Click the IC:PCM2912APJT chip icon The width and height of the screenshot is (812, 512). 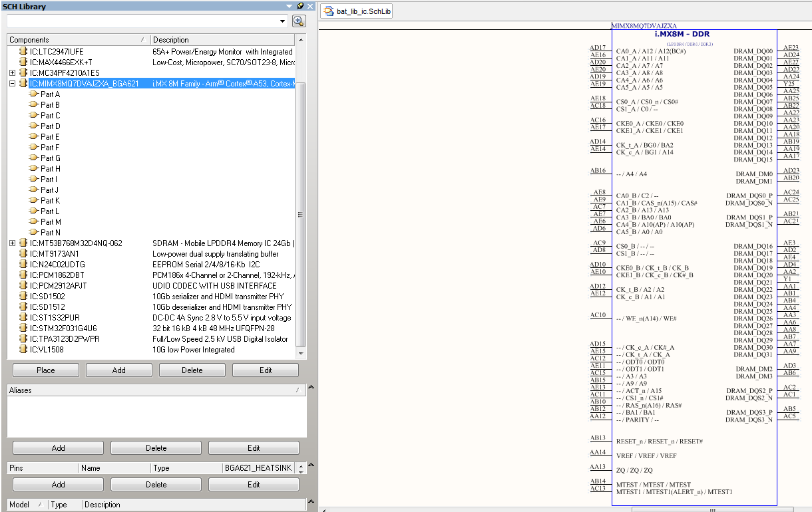(x=23, y=286)
